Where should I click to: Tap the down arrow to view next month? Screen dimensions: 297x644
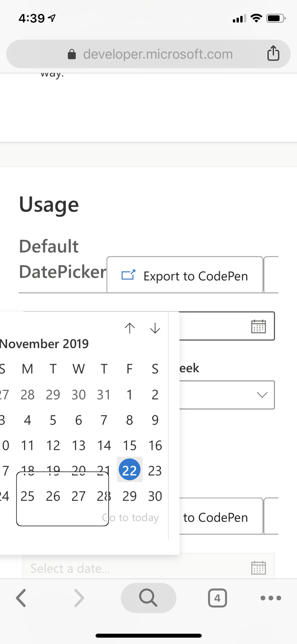pyautogui.click(x=155, y=328)
